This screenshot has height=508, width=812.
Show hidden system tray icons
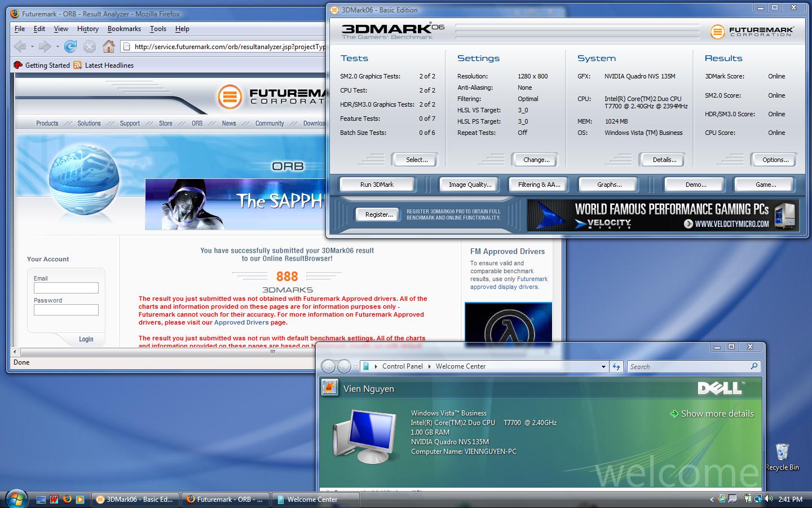pos(712,500)
